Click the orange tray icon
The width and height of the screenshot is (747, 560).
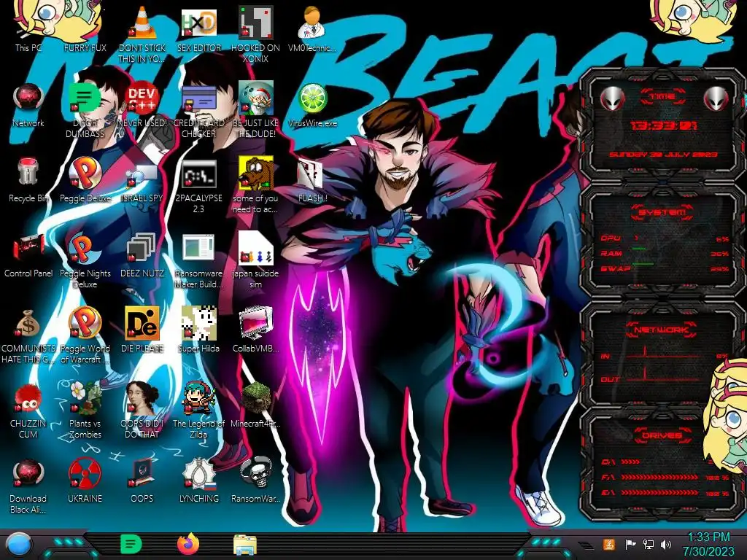(609, 544)
